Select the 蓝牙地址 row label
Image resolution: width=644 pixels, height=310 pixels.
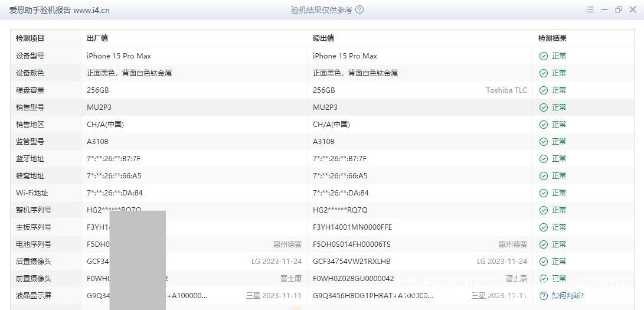coord(30,159)
